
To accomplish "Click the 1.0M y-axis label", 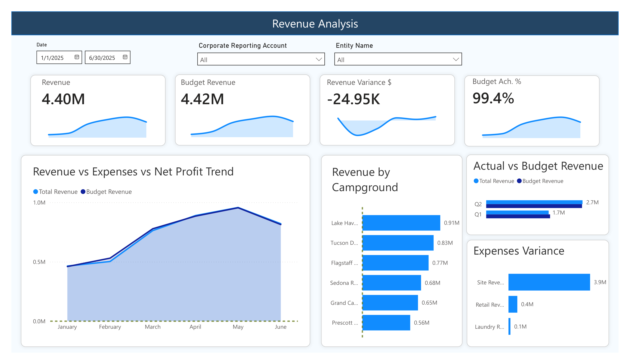I will [39, 203].
